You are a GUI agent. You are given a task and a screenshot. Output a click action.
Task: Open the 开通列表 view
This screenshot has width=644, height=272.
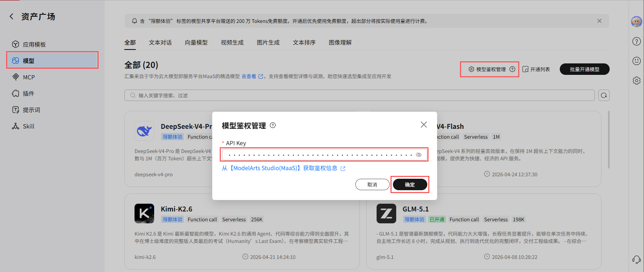[x=536, y=69]
